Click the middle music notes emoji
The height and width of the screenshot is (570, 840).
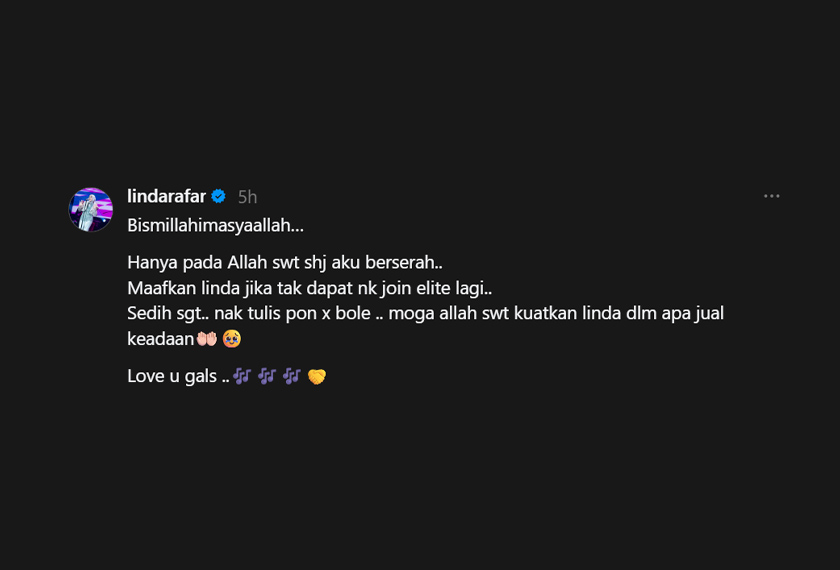click(267, 376)
